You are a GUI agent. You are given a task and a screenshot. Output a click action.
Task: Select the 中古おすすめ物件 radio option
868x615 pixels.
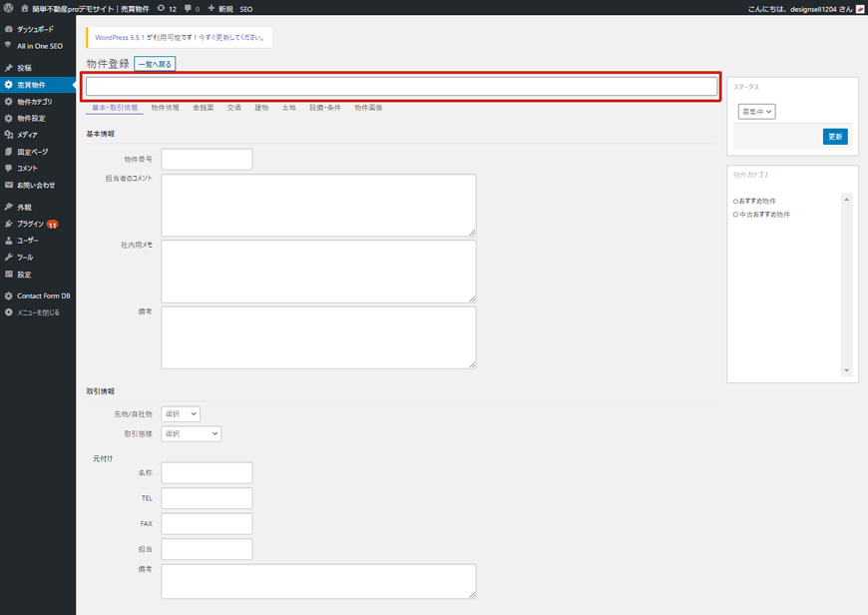736,215
